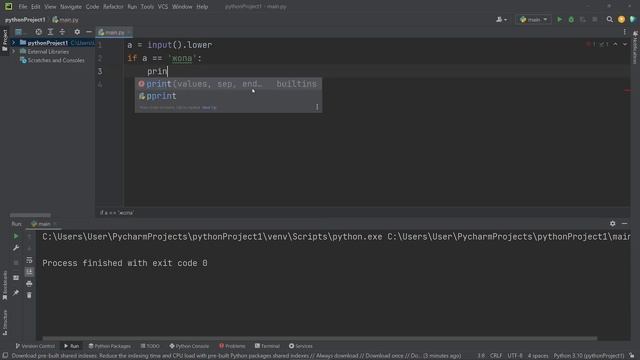This screenshot has height=360, width=640.
Task: Click CRLF line separator in status bar
Action: (x=496, y=356)
